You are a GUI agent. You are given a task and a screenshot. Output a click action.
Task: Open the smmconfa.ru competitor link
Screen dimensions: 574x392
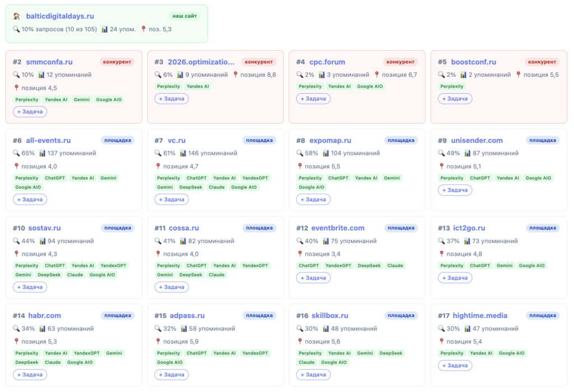49,62
